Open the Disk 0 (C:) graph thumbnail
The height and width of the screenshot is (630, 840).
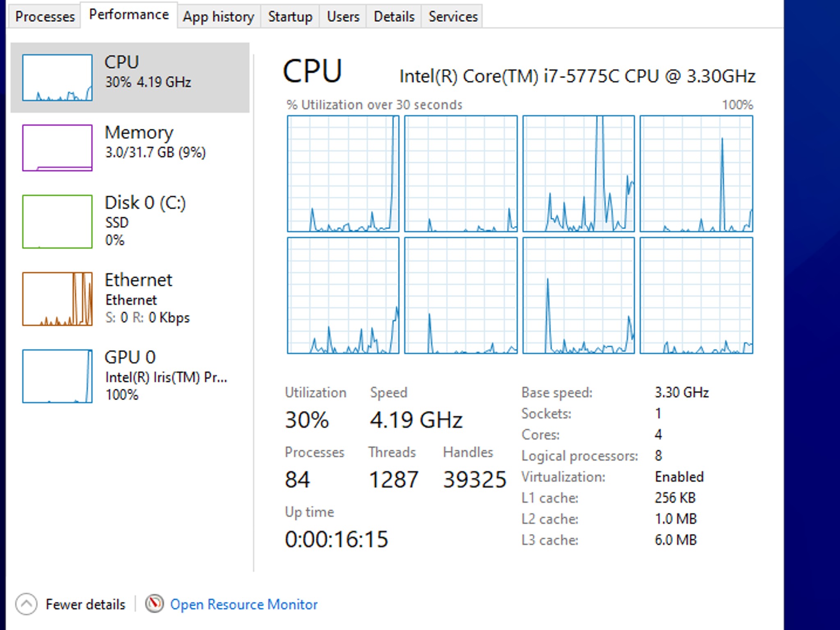(57, 221)
